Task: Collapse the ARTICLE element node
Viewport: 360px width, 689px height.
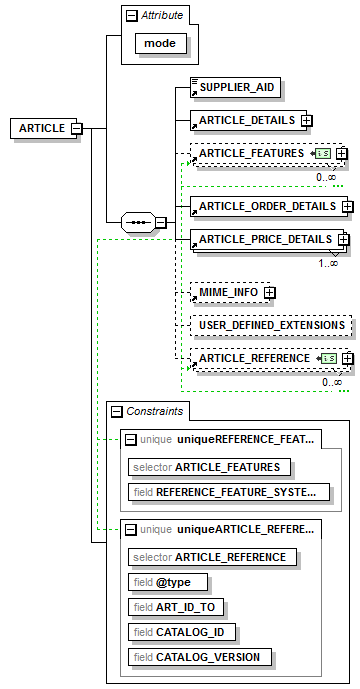Action: pos(76,129)
